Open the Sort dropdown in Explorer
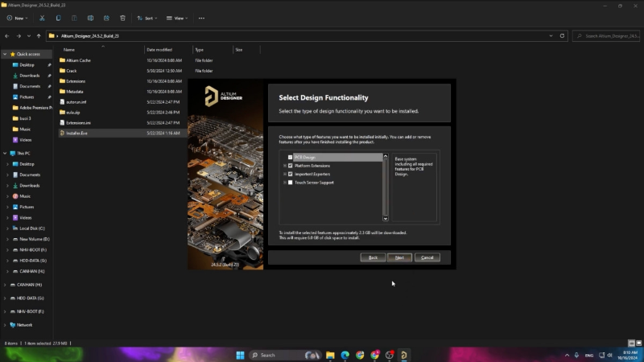This screenshot has height=362, width=644. tap(147, 18)
